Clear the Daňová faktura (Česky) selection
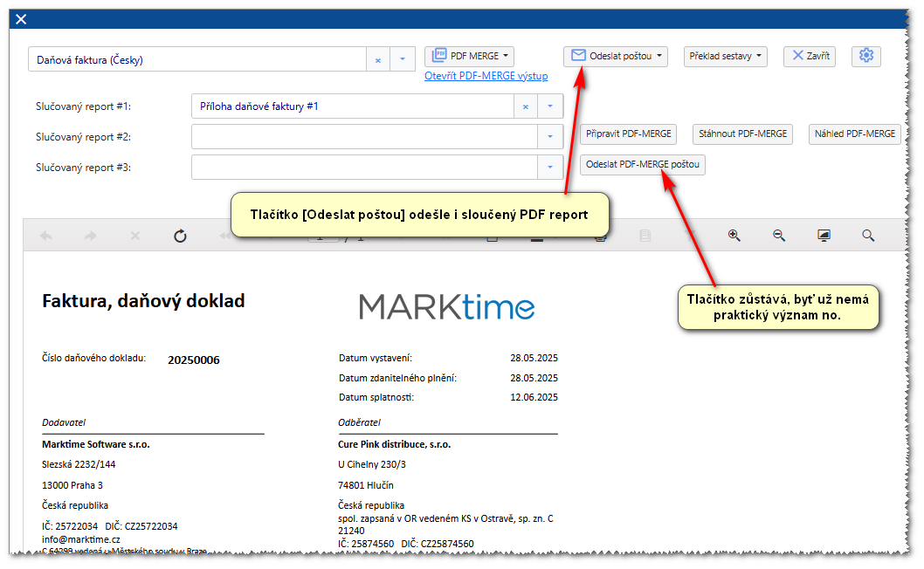 point(378,60)
